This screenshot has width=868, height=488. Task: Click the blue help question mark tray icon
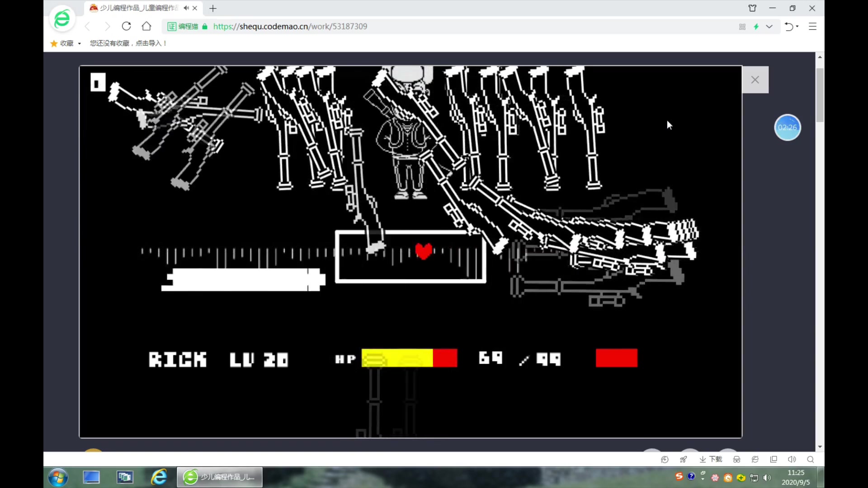pyautogui.click(x=691, y=476)
